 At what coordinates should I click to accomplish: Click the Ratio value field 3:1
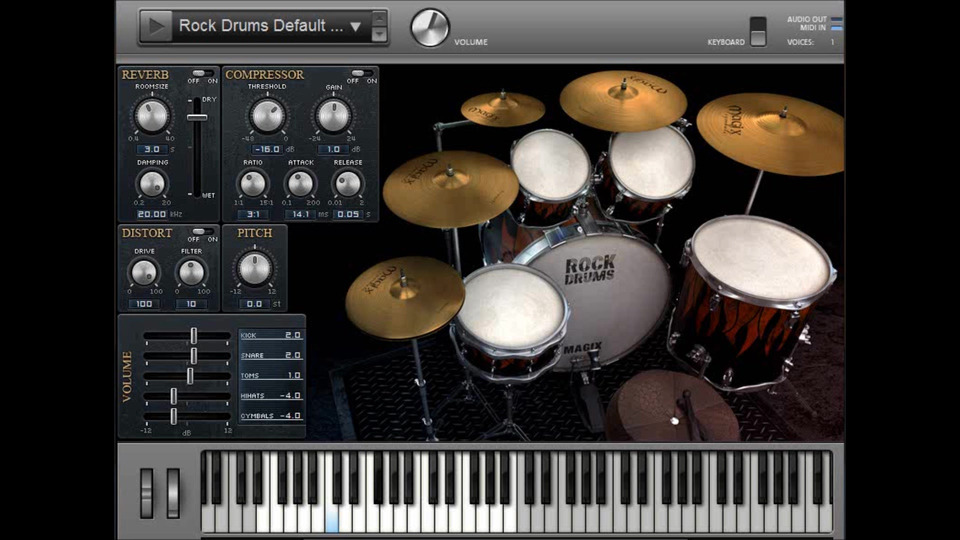point(253,214)
